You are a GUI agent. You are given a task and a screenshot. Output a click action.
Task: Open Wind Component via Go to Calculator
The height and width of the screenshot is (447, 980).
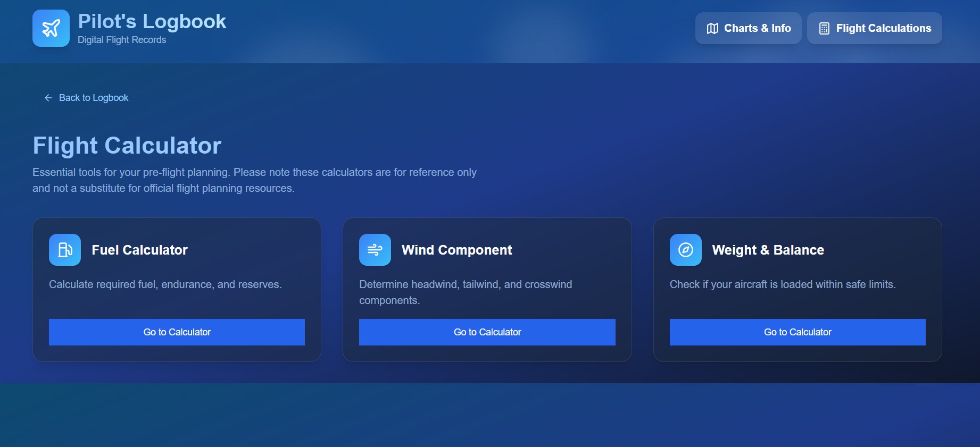[x=487, y=332]
